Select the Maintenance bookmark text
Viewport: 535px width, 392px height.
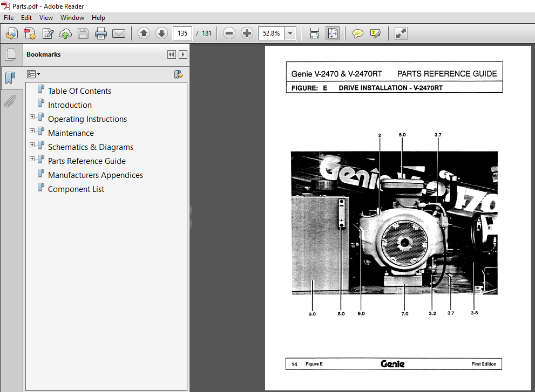(x=71, y=133)
